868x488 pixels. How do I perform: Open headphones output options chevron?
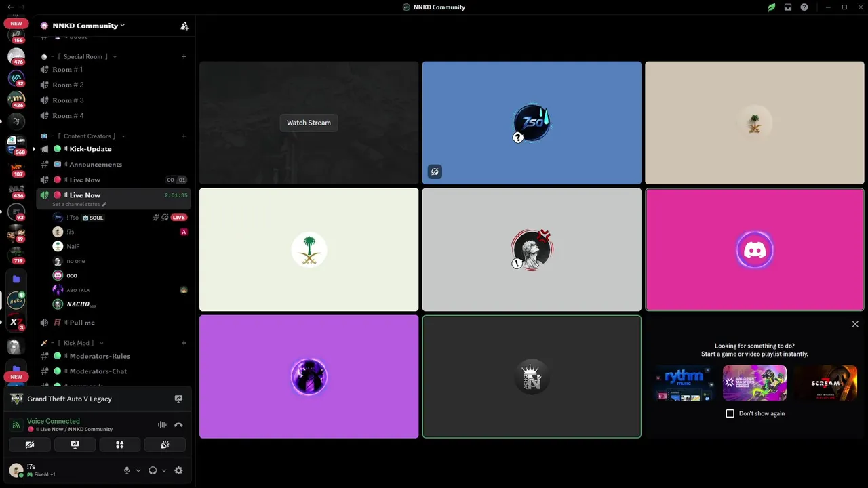tap(164, 470)
